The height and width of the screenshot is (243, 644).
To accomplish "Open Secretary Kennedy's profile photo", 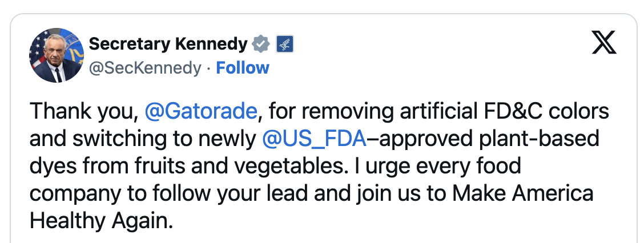I will tap(56, 55).
